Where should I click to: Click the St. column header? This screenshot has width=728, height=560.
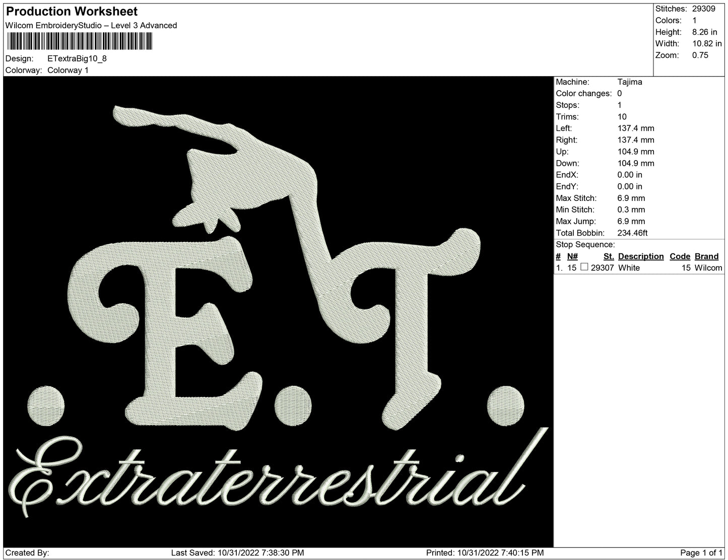[609, 256]
